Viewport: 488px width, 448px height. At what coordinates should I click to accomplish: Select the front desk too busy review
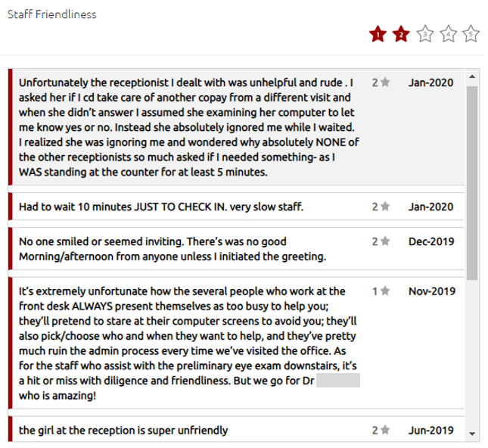182,343
